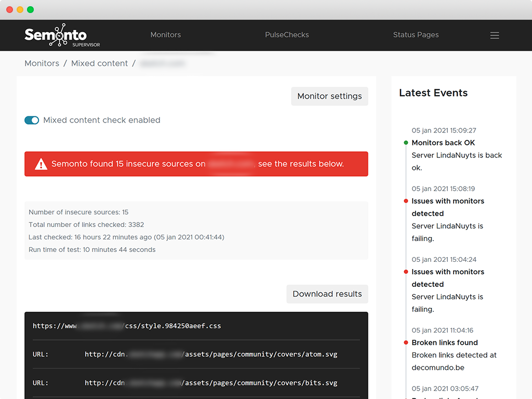532x399 pixels.
Task: Click red dot of 15:04:24 event
Action: pos(406,272)
